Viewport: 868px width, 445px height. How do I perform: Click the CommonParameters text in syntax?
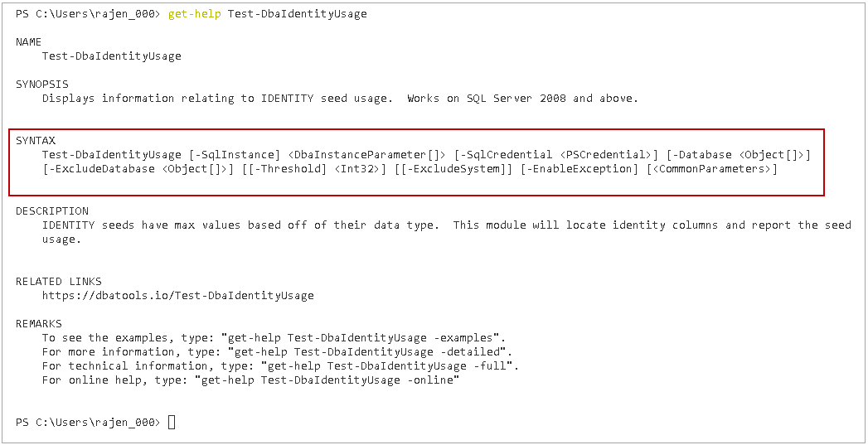[x=712, y=169]
